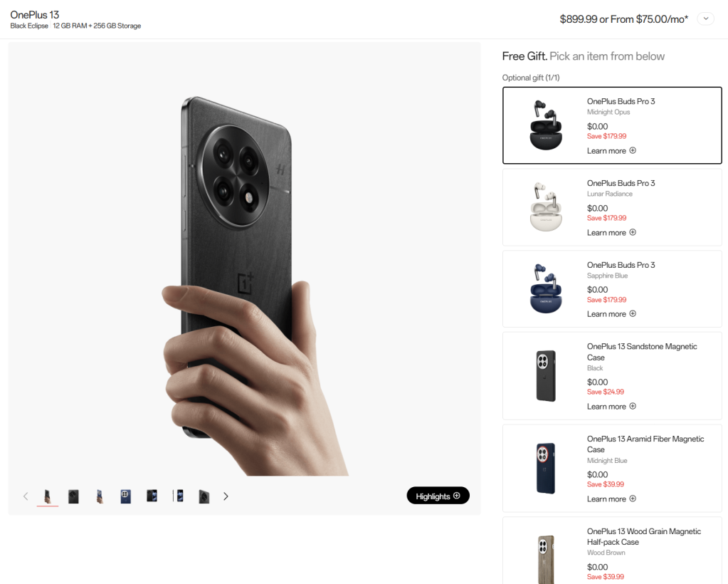The image size is (728, 584).
Task: View the third gallery thumbnail
Action: click(100, 496)
